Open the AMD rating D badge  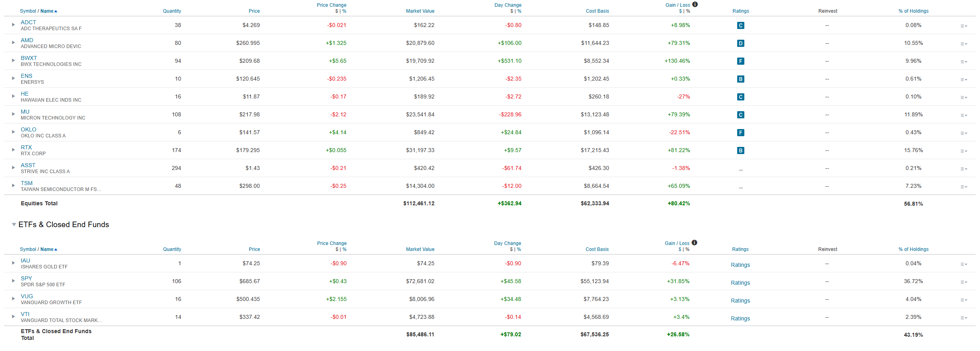740,43
